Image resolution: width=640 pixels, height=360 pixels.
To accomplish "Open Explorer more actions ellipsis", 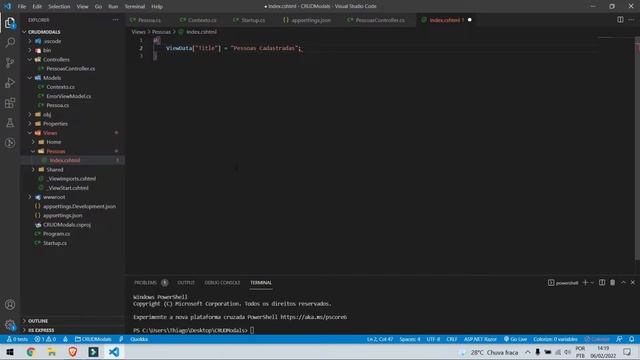I will click(x=116, y=20).
